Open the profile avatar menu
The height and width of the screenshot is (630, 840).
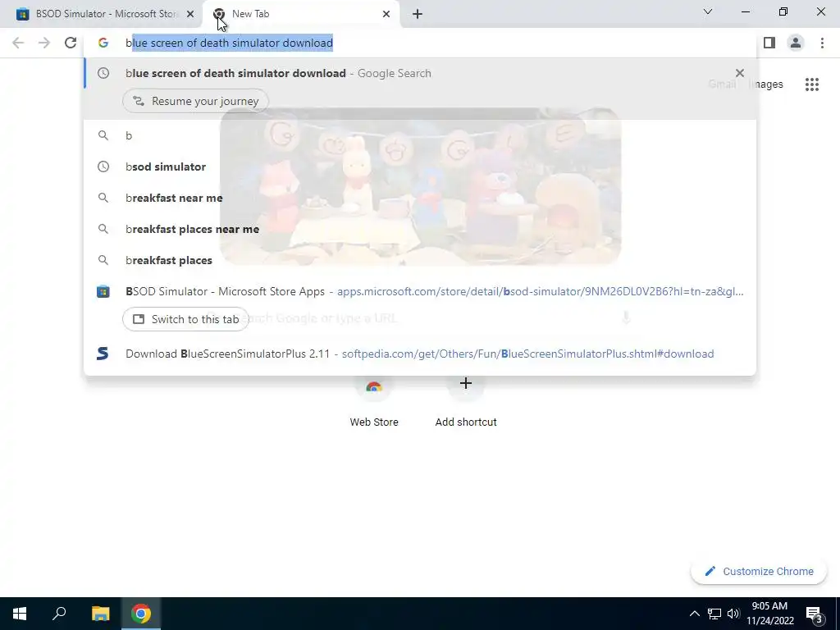coord(796,43)
